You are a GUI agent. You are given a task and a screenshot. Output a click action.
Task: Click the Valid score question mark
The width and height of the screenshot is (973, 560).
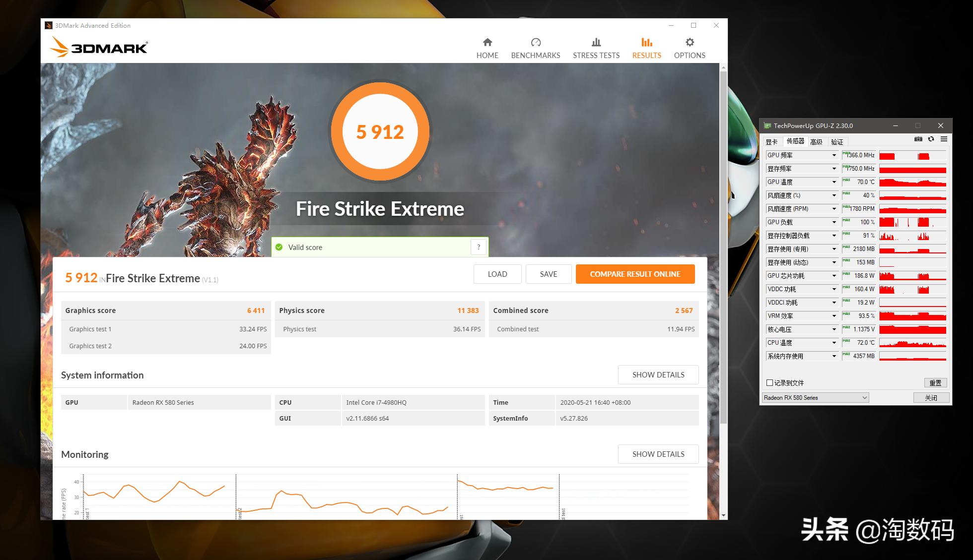pos(478,247)
